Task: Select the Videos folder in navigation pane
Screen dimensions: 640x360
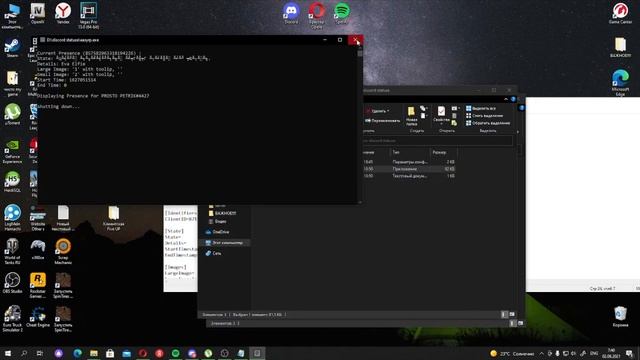Action: 217,221
